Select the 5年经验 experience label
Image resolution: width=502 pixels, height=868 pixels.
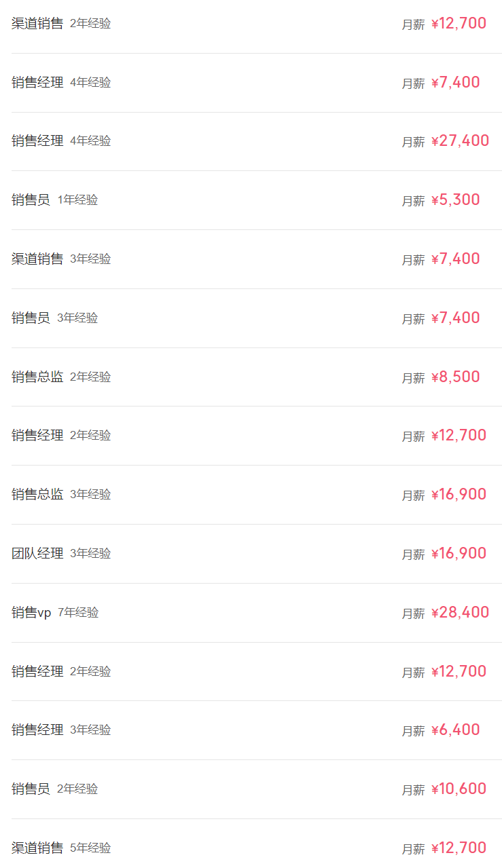90,848
